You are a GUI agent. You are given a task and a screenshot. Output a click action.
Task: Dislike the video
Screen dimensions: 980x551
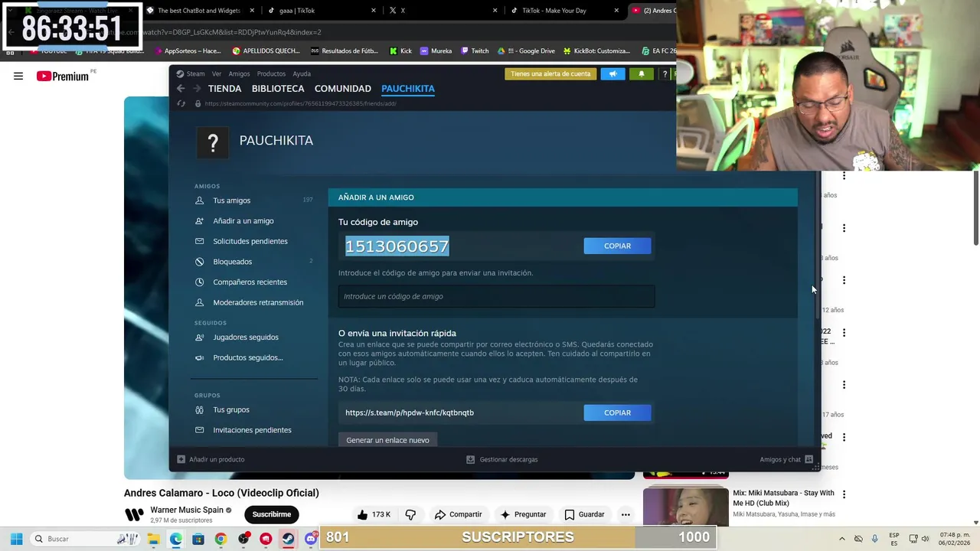tap(410, 514)
